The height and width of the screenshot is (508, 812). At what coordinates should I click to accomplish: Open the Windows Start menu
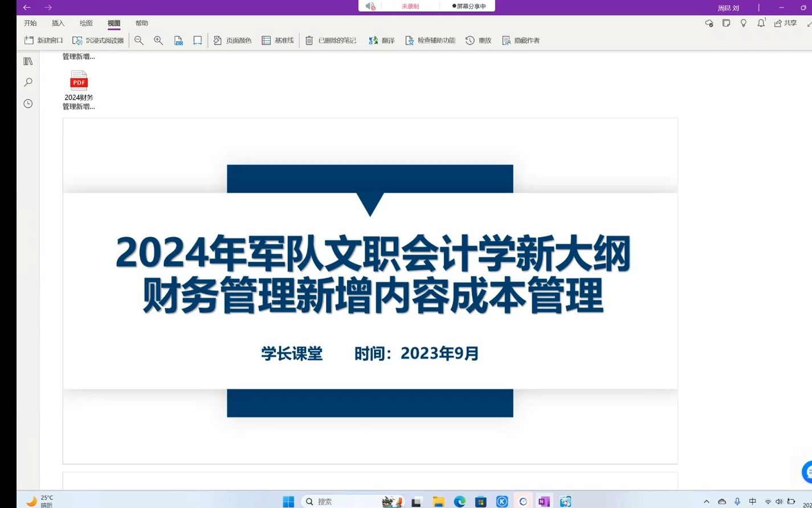288,502
